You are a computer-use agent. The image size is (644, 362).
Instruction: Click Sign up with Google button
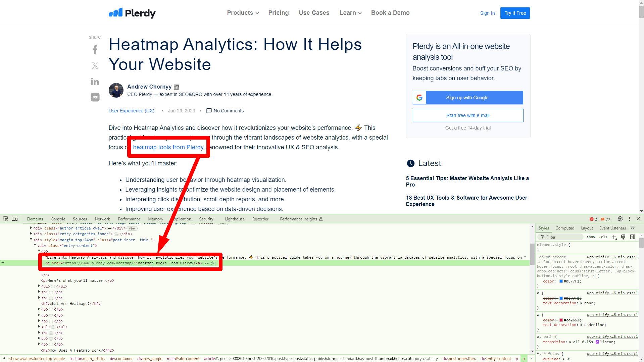[x=468, y=98]
